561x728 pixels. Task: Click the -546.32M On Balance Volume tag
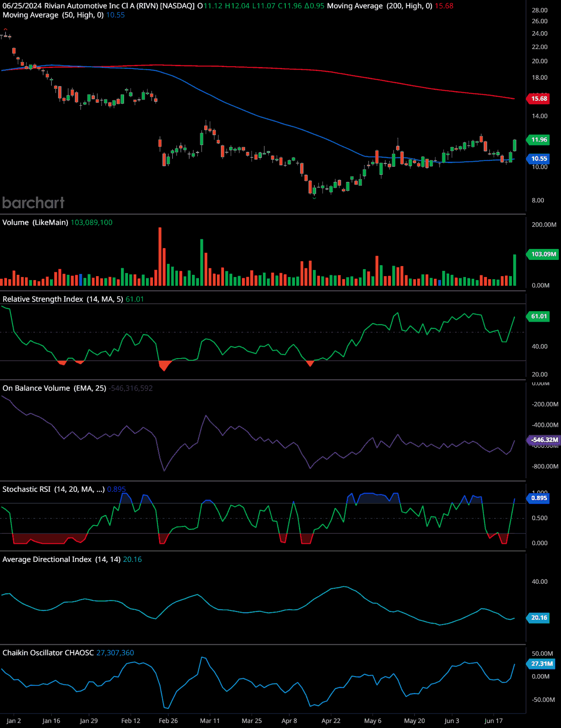(x=544, y=440)
